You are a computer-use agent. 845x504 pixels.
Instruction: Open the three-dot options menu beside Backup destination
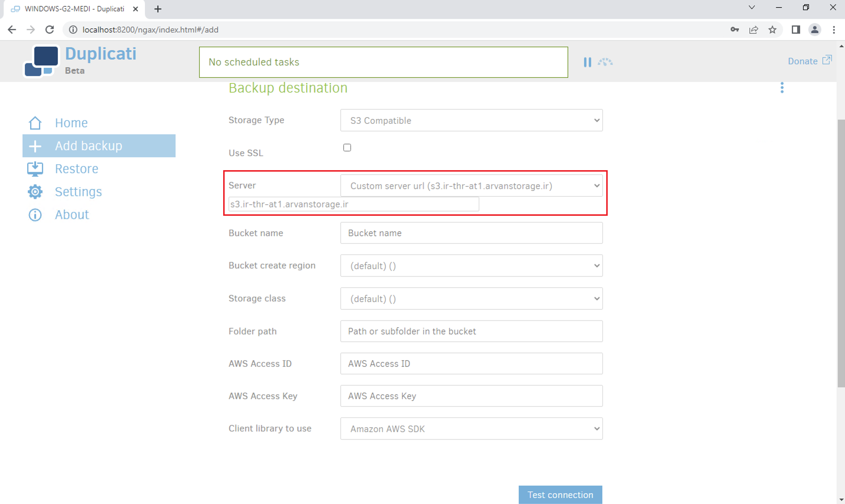click(782, 88)
